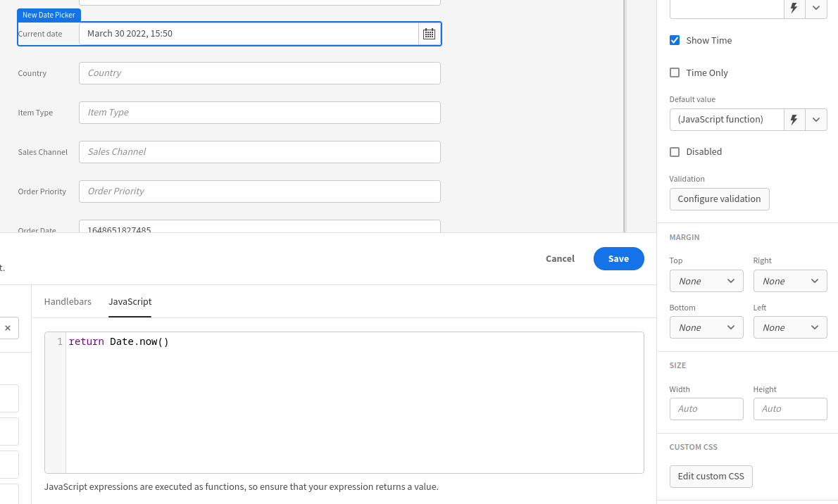Viewport: 838px width, 504px height.
Task: Click the New Date Picker component label
Action: tap(49, 15)
